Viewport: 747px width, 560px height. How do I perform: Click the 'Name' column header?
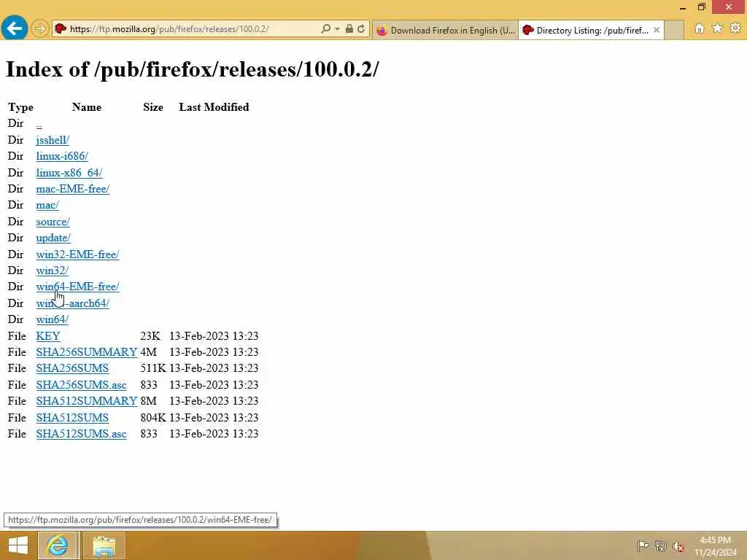[87, 107]
